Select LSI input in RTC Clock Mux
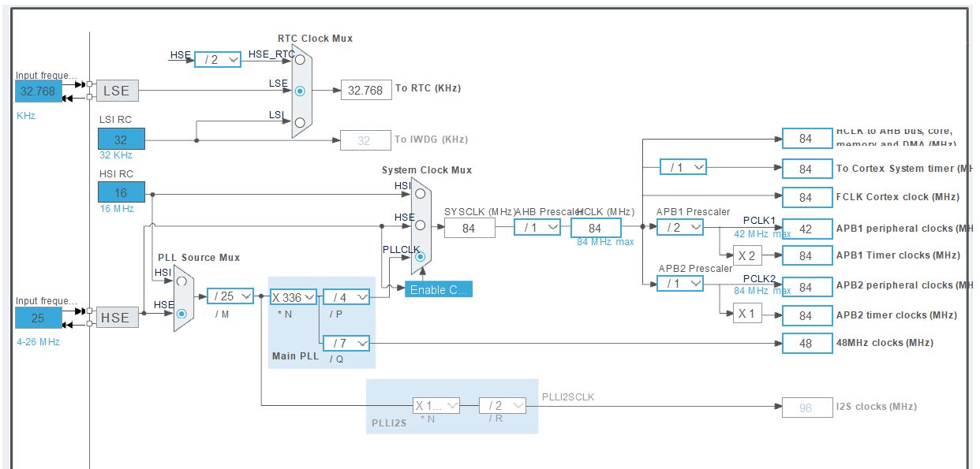This screenshot has height=469, width=980. coord(300,122)
